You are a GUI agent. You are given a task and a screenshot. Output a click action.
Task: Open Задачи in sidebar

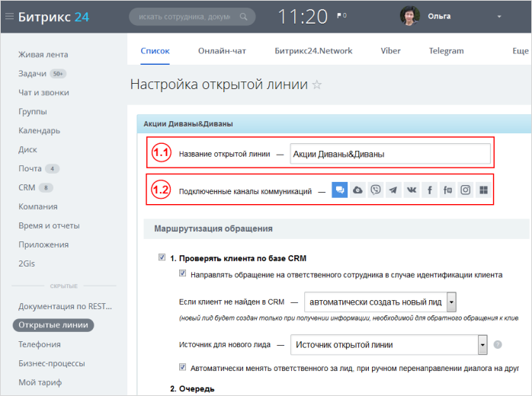pos(32,74)
